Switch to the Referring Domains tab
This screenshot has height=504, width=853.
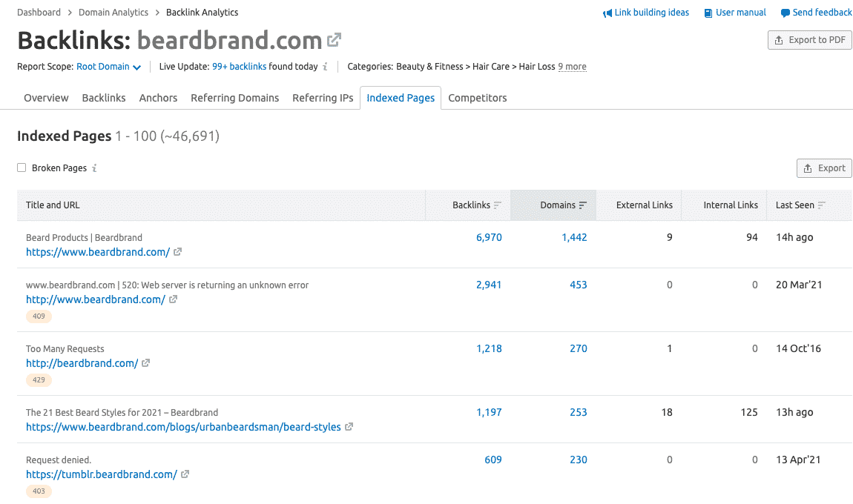(234, 98)
